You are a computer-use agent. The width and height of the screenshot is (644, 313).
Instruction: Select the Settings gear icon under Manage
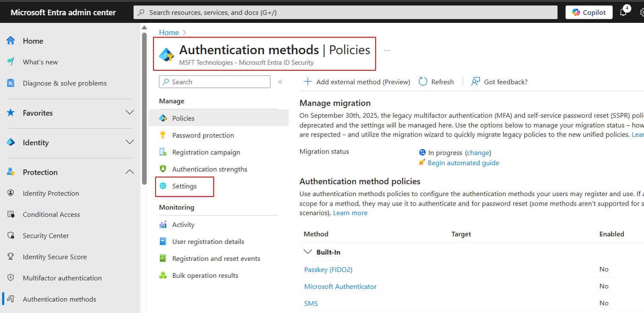[x=163, y=186]
